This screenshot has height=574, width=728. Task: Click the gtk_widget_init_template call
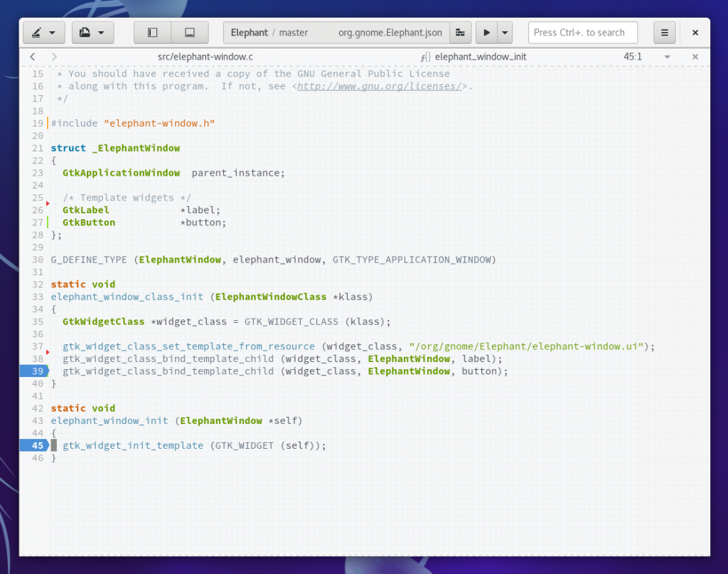click(133, 445)
